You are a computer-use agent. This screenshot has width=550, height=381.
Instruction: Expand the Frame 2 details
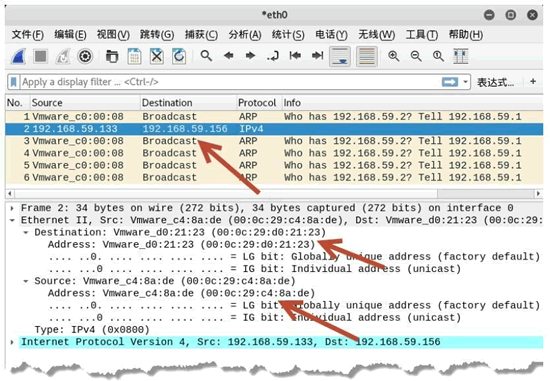pyautogui.click(x=12, y=208)
